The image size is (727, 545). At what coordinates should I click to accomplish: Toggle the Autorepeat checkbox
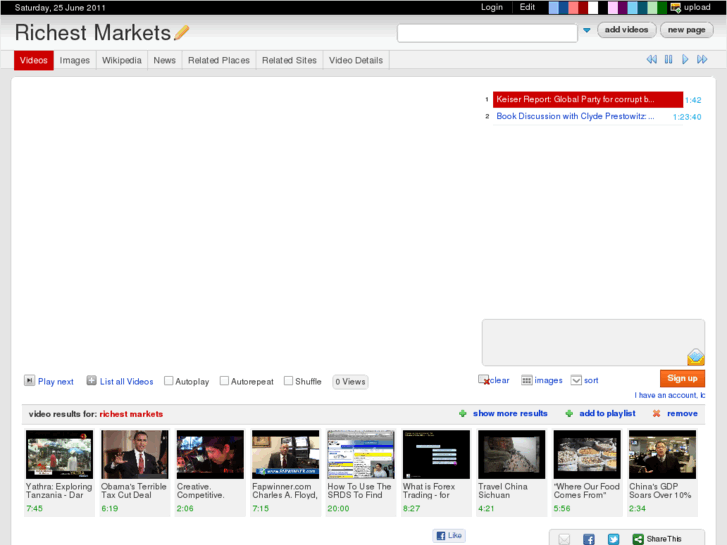(x=225, y=381)
